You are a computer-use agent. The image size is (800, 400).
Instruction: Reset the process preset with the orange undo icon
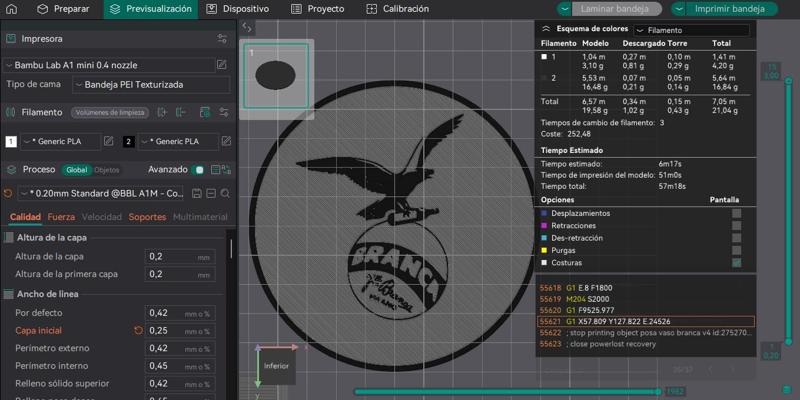click(x=8, y=193)
